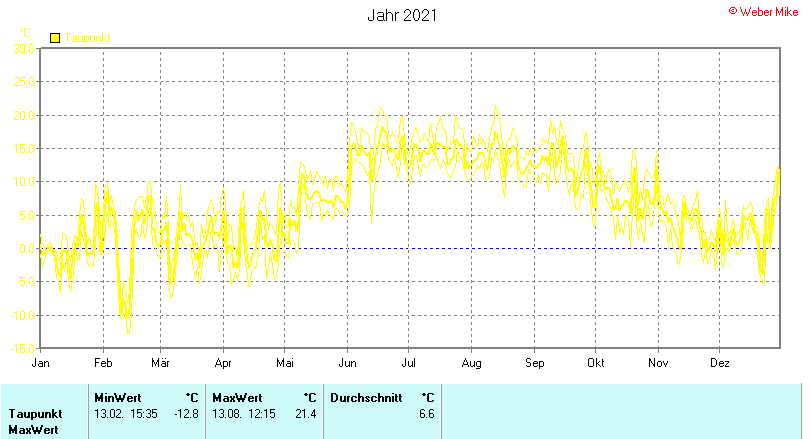Click the 10.0 y-axis value

point(24,182)
